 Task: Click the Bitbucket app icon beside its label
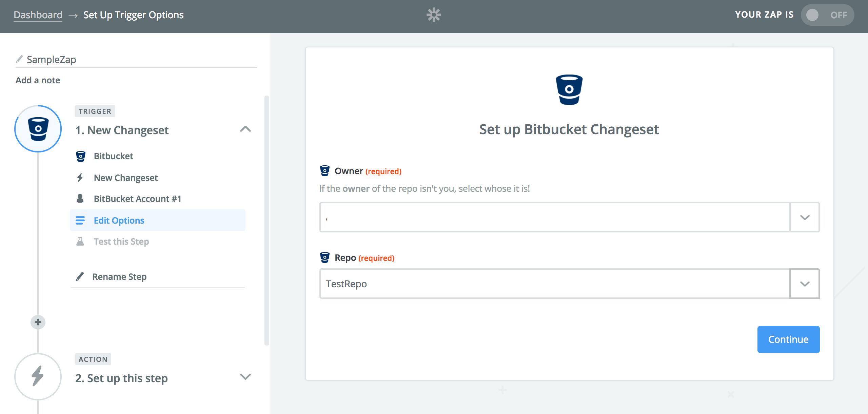click(x=80, y=156)
